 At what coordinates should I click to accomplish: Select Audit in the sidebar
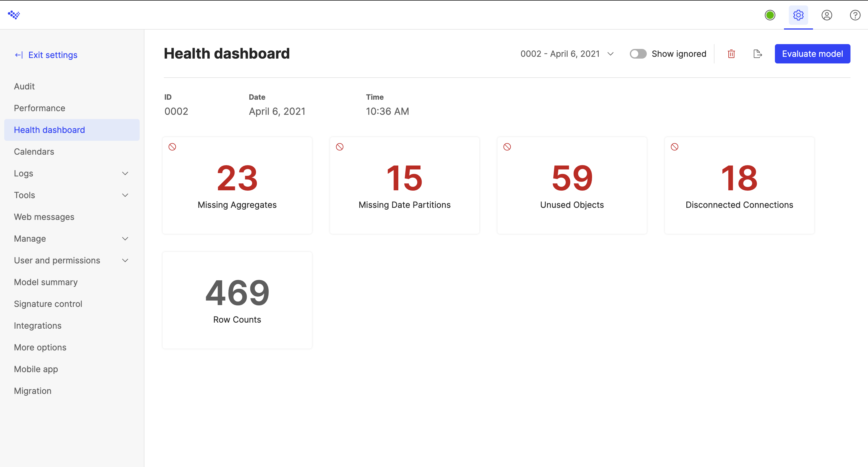(24, 86)
